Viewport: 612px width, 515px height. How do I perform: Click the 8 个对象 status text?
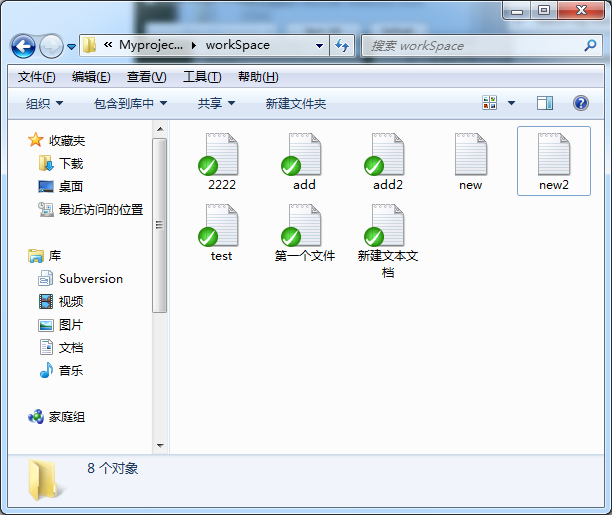click(x=112, y=468)
